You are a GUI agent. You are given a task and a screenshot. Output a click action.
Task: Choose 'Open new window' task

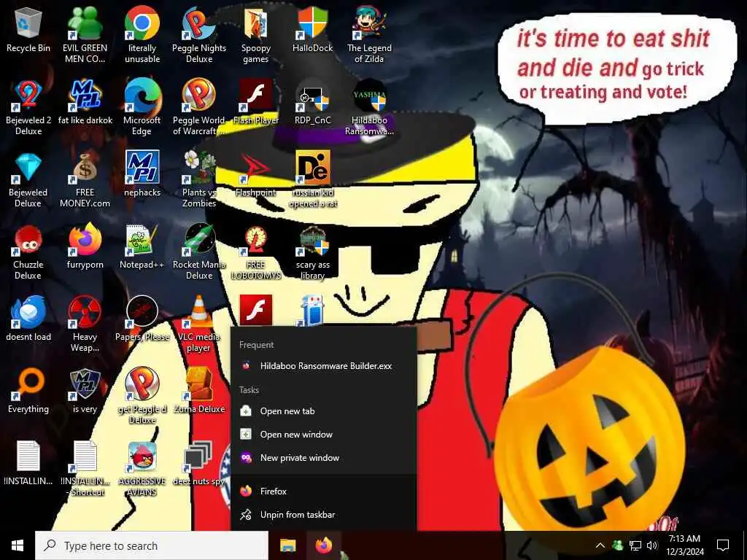click(324, 435)
